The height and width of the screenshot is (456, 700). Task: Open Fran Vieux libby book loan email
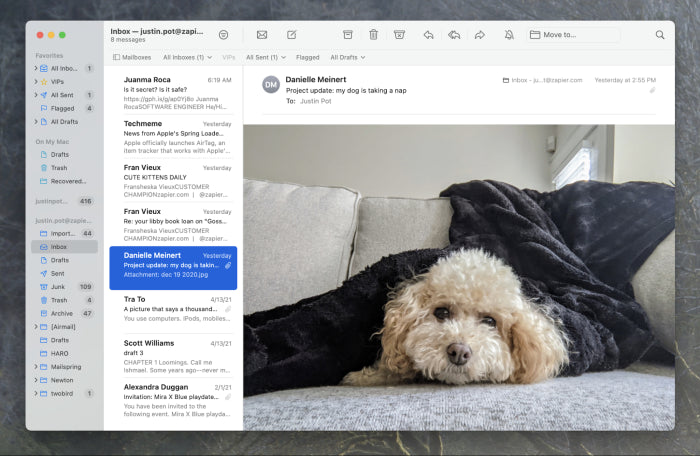click(x=173, y=224)
